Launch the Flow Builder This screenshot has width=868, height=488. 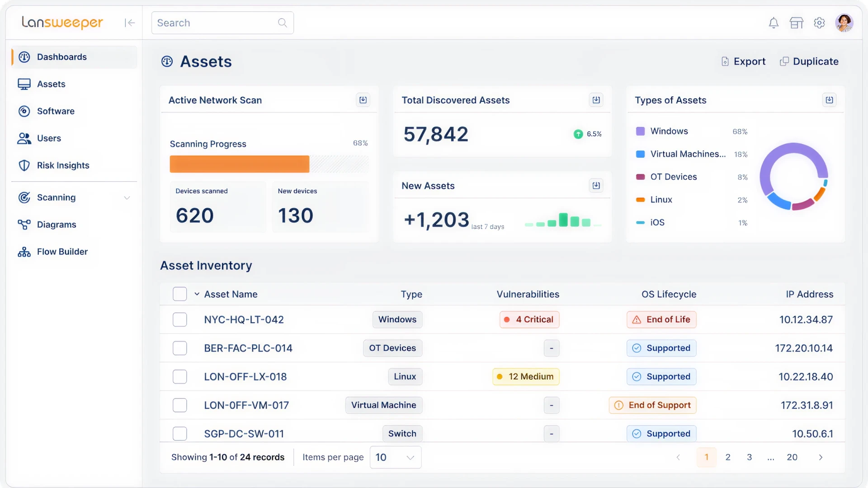62,252
